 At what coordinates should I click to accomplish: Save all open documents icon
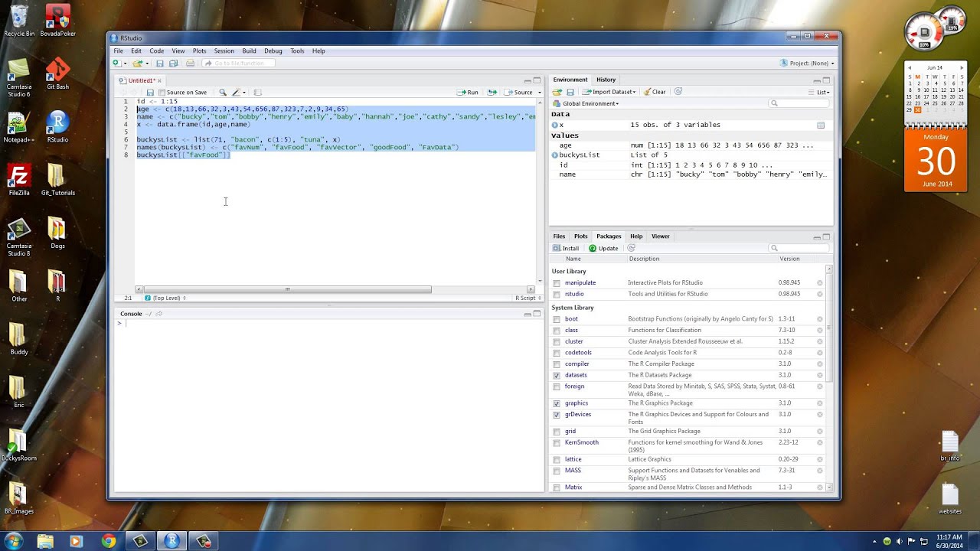pos(174,64)
